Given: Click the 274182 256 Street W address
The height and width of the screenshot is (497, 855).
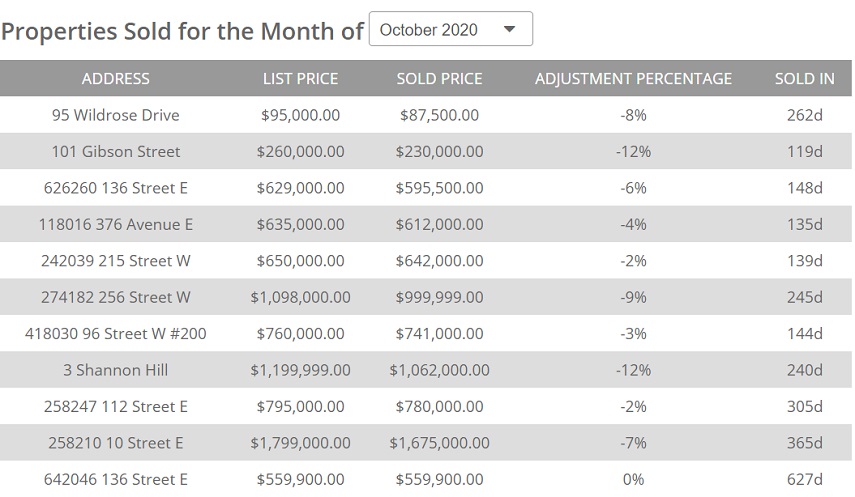Looking at the screenshot, I should [x=116, y=297].
